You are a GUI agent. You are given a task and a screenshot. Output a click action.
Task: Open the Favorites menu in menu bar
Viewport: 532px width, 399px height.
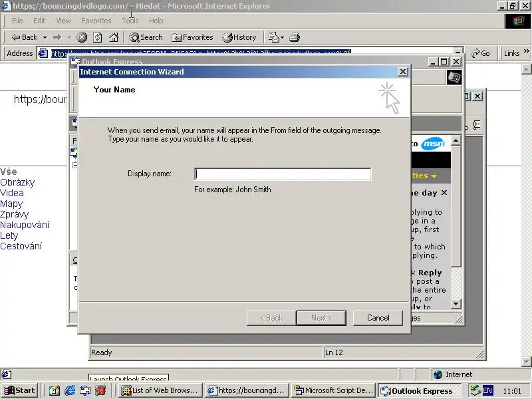96,21
